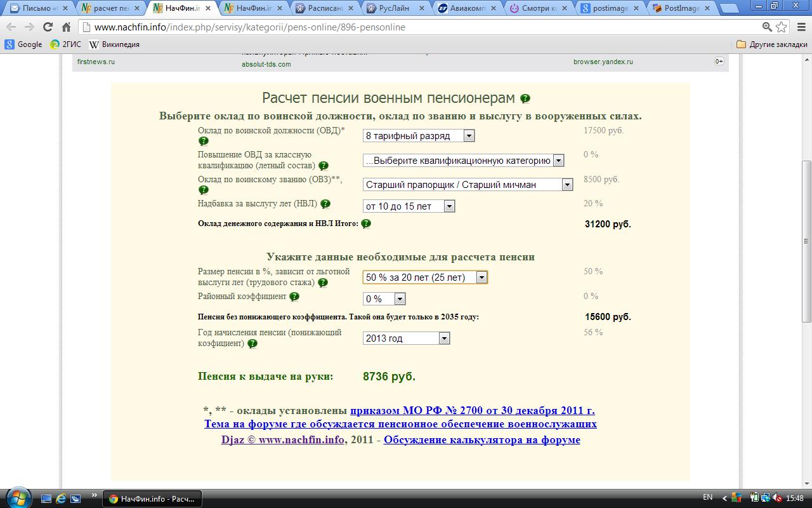Click the browser forward arrow
The height and width of the screenshot is (508, 812).
29,27
